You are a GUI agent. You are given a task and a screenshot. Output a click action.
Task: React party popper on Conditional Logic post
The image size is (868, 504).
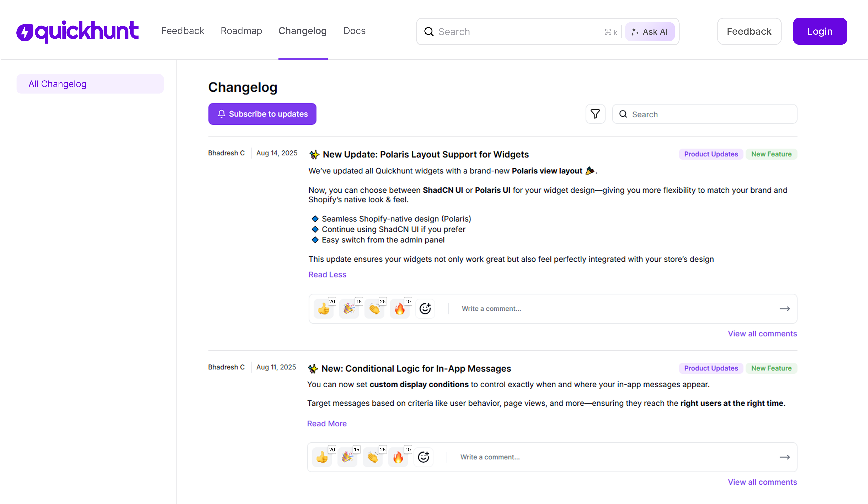348,457
